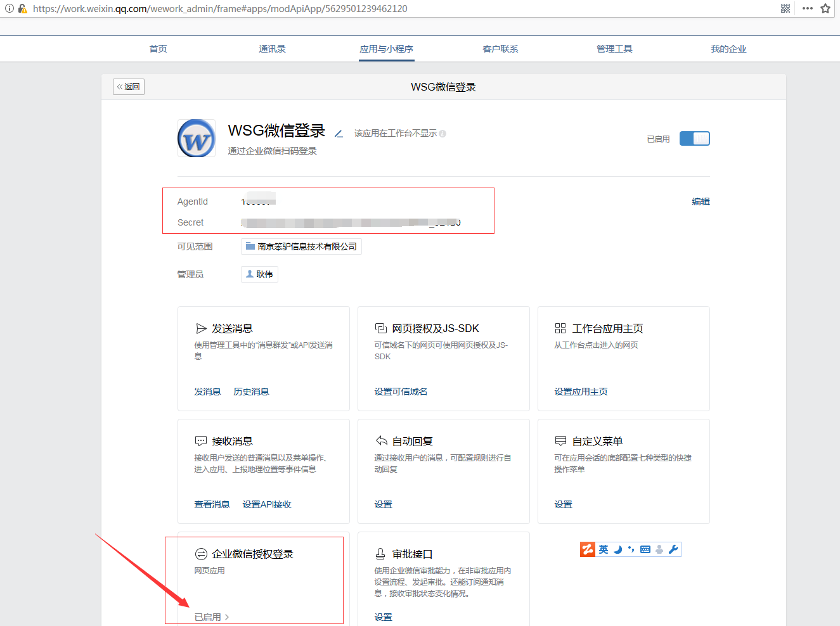Open the IME soft keyboard icon
Screen dimensions: 840x626
click(x=645, y=549)
